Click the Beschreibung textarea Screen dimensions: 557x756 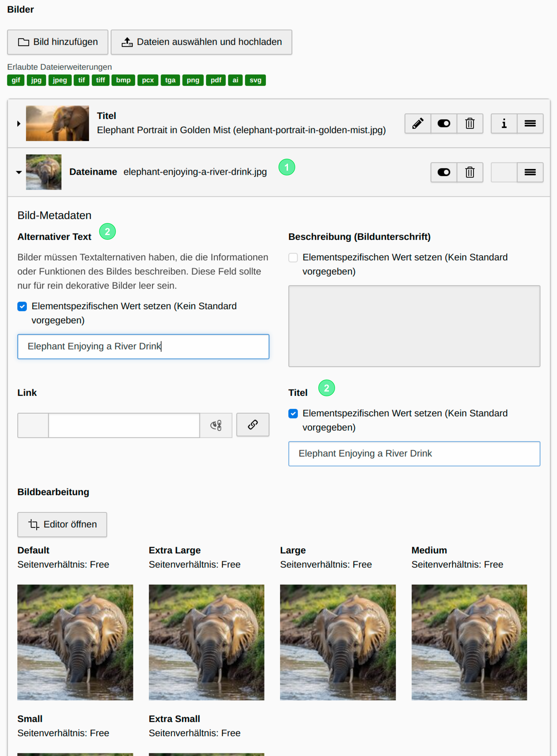coord(414,326)
